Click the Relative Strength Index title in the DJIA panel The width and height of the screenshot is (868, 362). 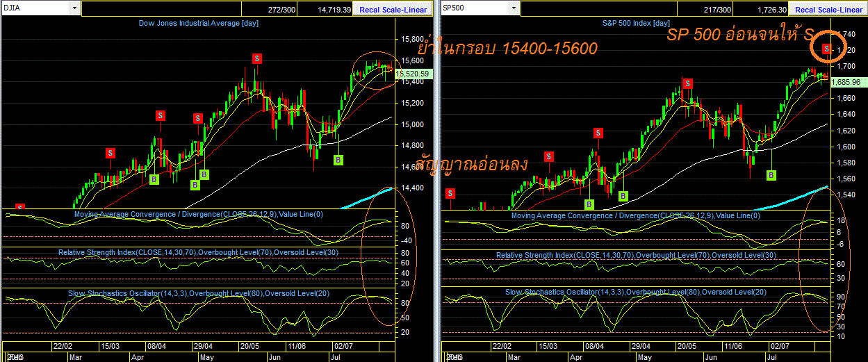click(x=199, y=253)
